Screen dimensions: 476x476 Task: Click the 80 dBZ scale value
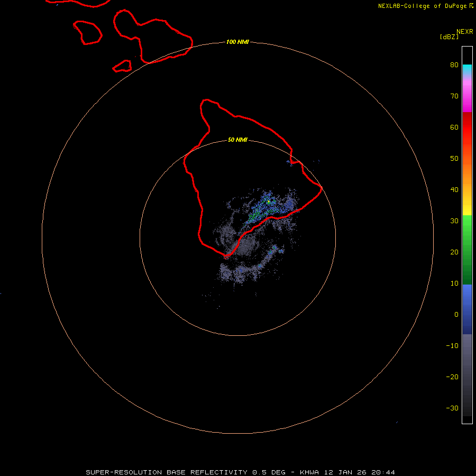454,65
